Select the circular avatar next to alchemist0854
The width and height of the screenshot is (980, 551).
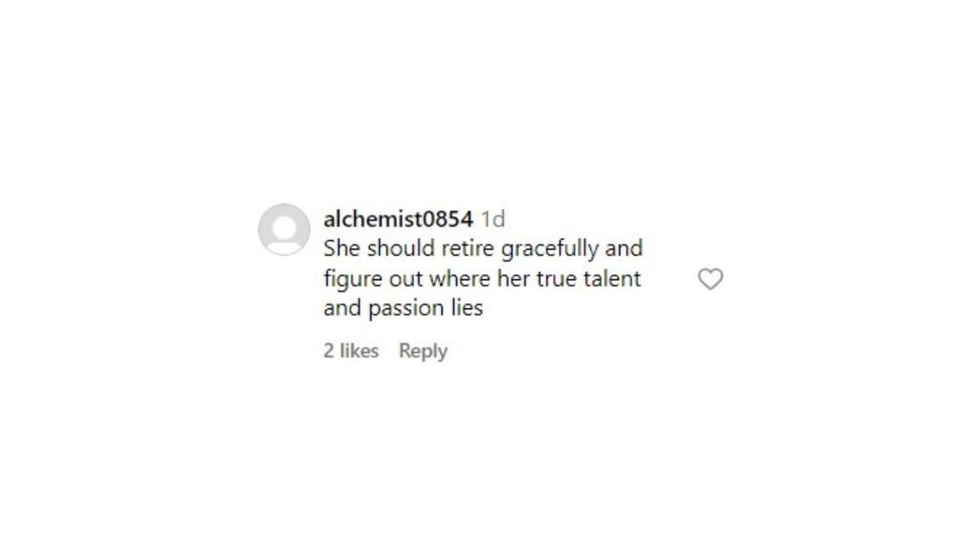[x=284, y=229]
